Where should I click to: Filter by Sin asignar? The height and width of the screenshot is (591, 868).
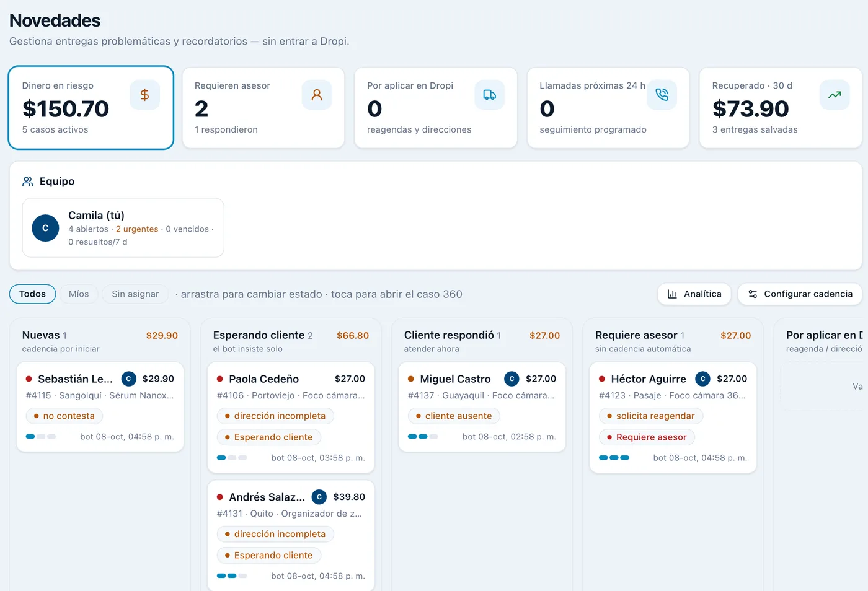pos(135,294)
